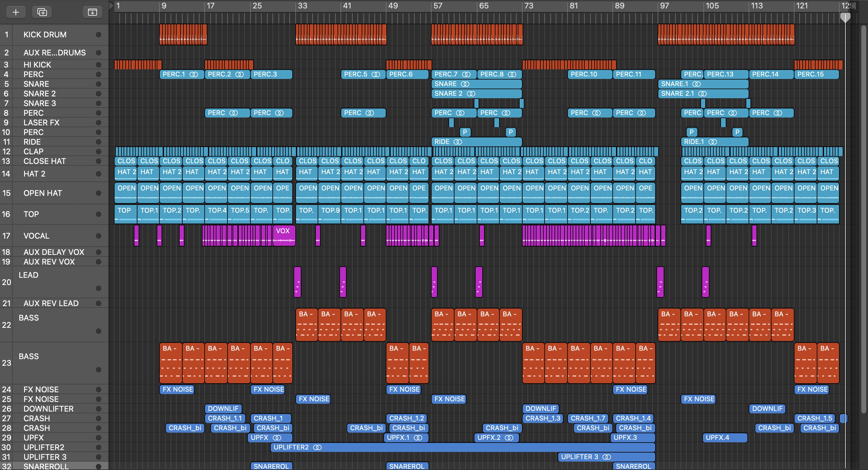Click bar 57 in the timeline ruler

click(x=437, y=6)
